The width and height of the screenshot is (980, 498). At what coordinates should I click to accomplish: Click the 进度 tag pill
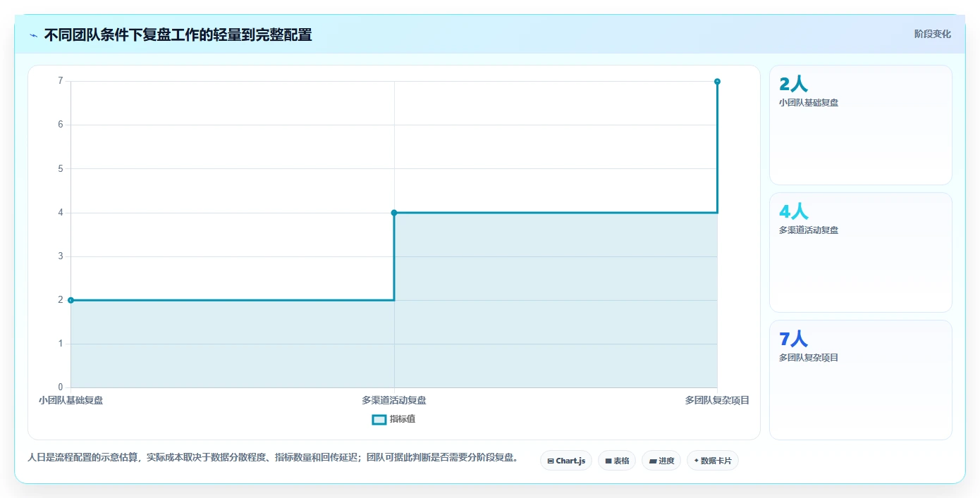click(661, 461)
